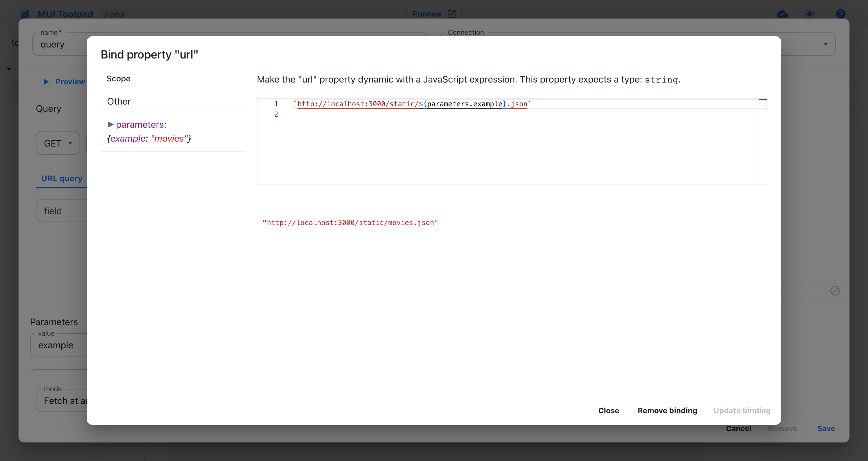Click the Update binding button
The image size is (868, 461).
click(742, 410)
